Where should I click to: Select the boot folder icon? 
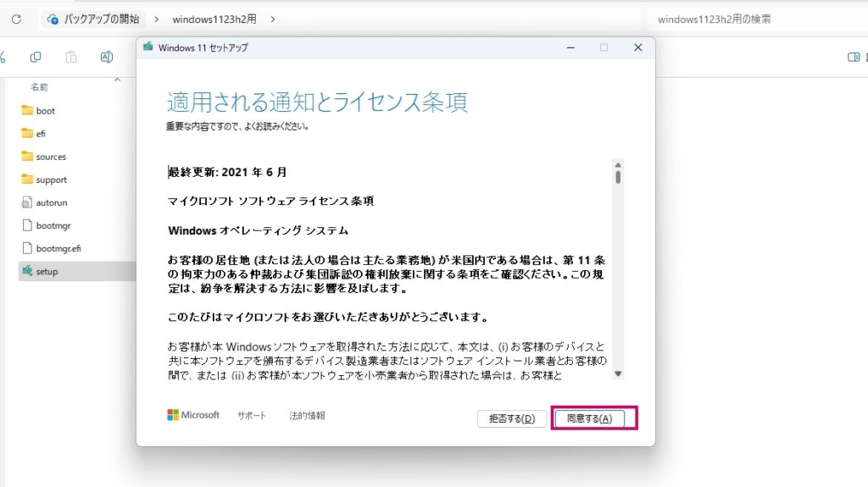[x=27, y=110]
